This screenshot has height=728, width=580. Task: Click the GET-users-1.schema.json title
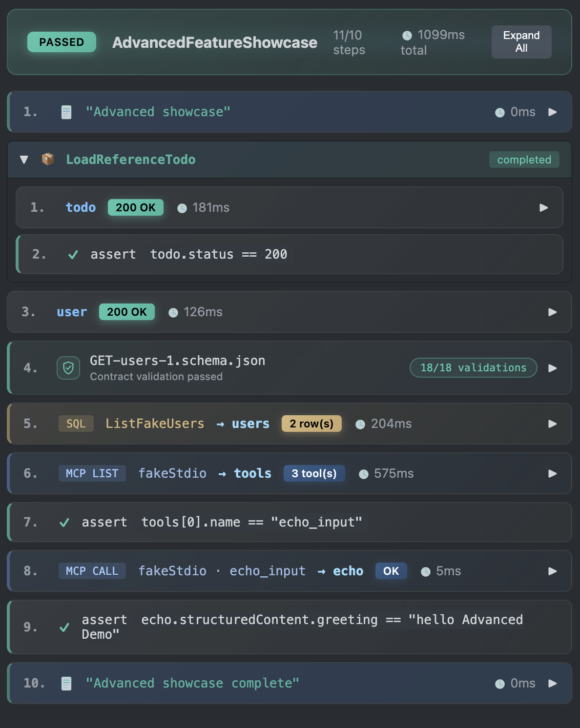(178, 361)
